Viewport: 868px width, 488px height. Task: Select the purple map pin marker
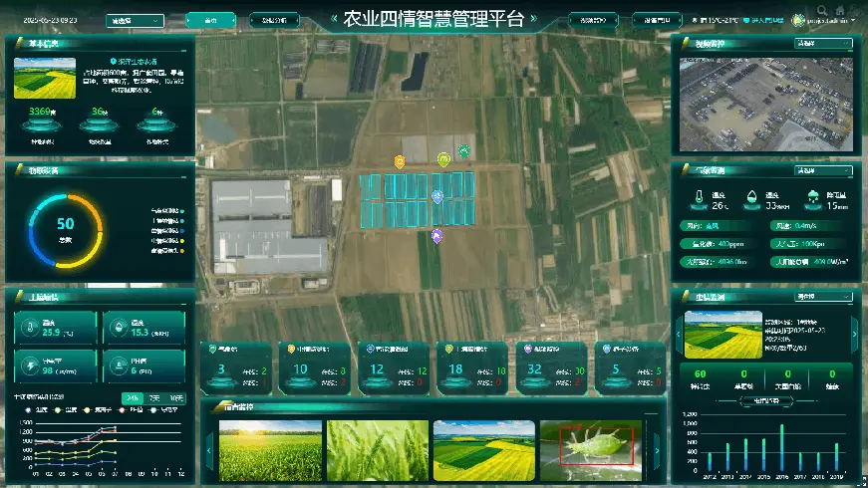436,237
